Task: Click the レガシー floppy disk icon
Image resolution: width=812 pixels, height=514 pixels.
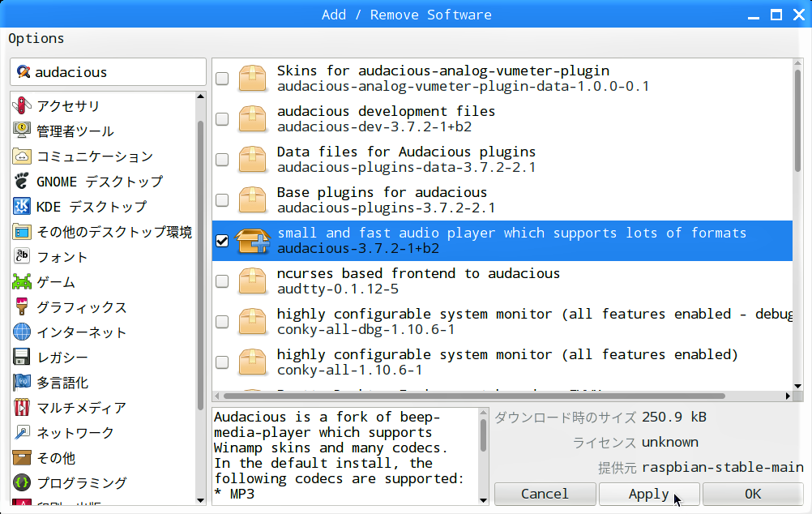Action: (x=22, y=357)
